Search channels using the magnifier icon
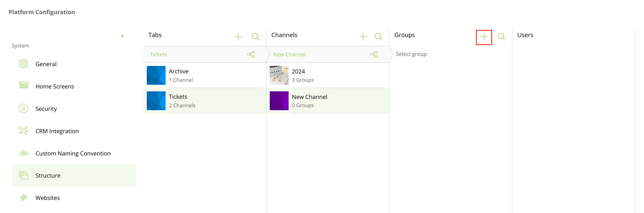This screenshot has height=213, width=644. point(378,37)
